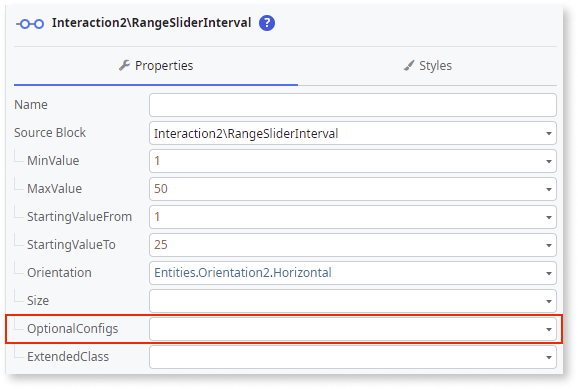Click the StartingValueTo field showing 25
This screenshot has height=389, width=578.
pyautogui.click(x=353, y=245)
